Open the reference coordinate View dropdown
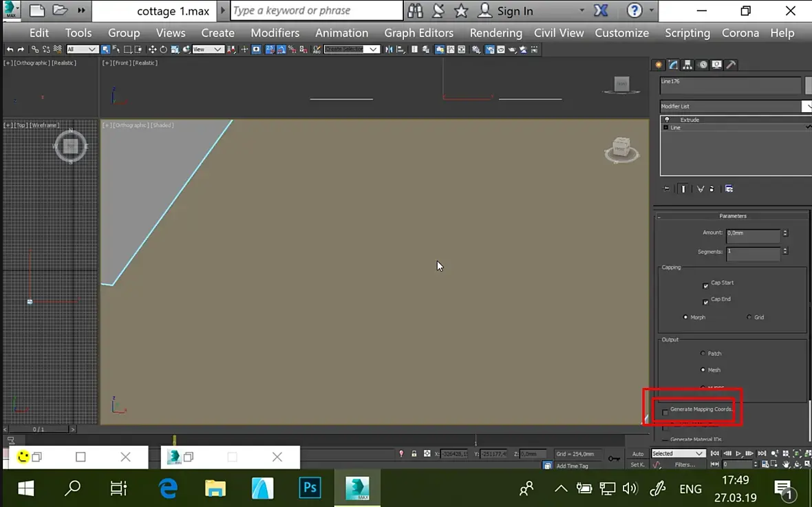 click(x=209, y=50)
